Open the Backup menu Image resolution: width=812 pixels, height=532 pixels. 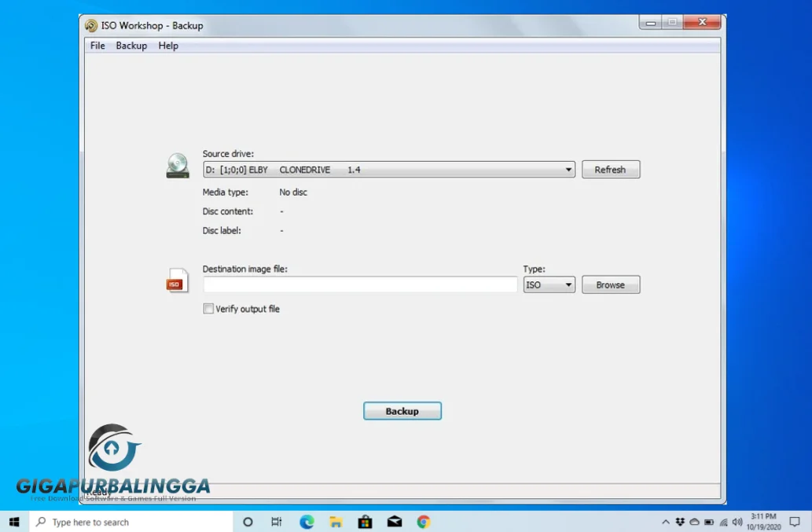click(131, 46)
